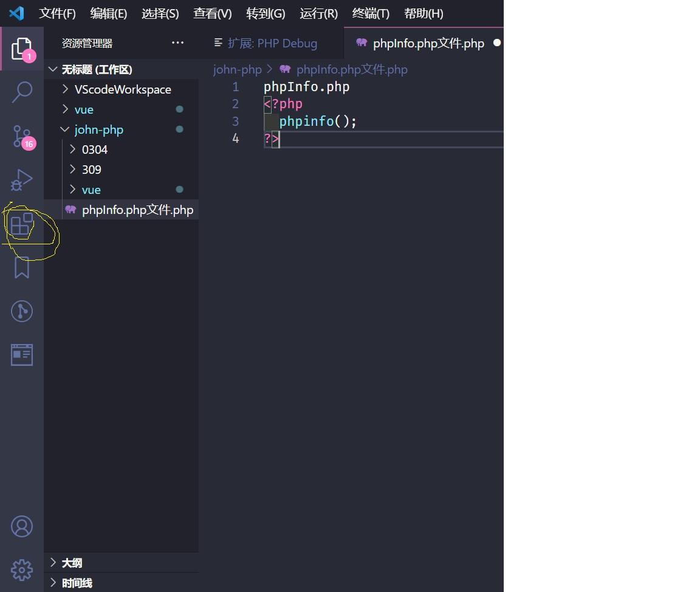Image resolution: width=700 pixels, height=592 pixels.
Task: Open the Git Graph circular icon
Action: tap(22, 311)
